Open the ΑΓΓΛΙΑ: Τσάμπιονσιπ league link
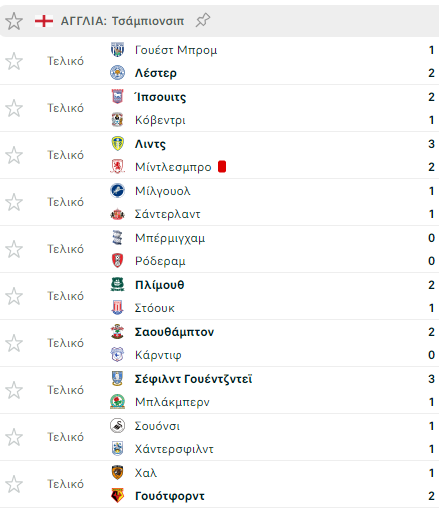This screenshot has width=439, height=508. 122,21
